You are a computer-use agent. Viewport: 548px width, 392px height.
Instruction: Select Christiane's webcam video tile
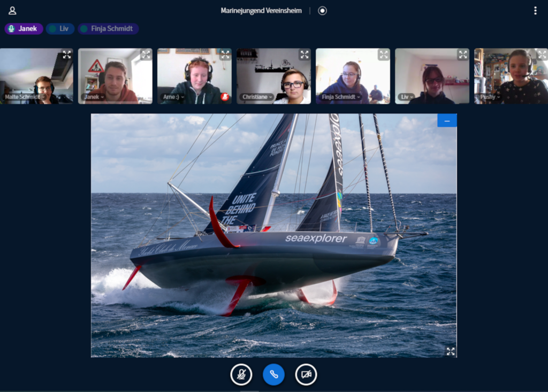point(273,76)
